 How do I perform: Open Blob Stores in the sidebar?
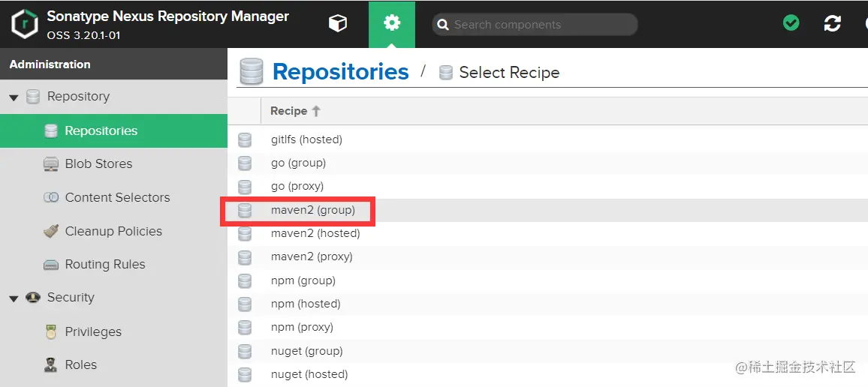[98, 163]
